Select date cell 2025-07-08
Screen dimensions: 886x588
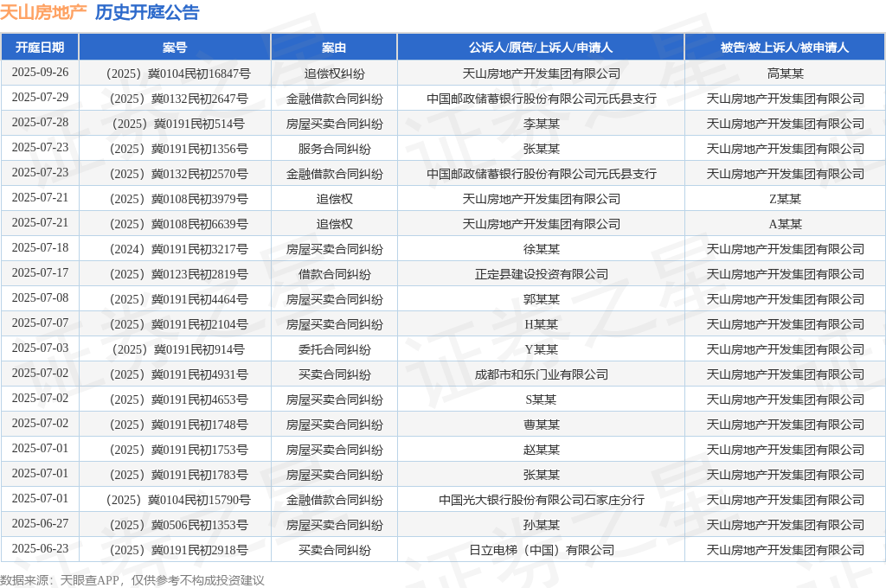pyautogui.click(x=40, y=298)
